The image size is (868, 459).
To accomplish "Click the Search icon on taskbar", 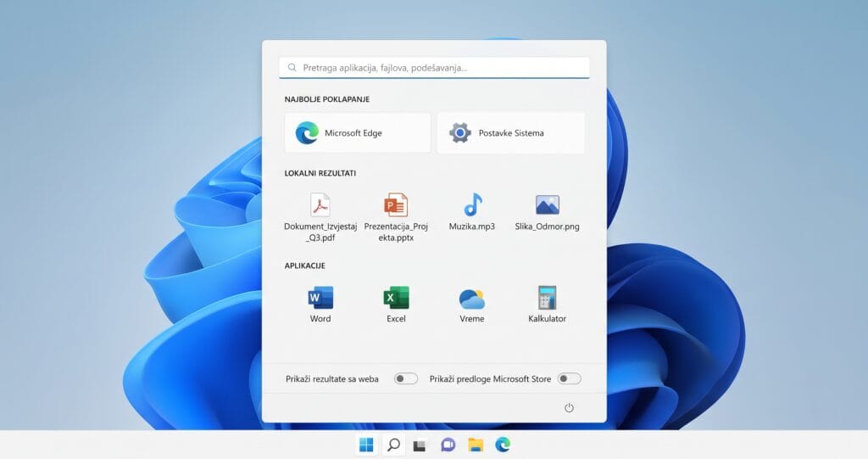I will [393, 445].
